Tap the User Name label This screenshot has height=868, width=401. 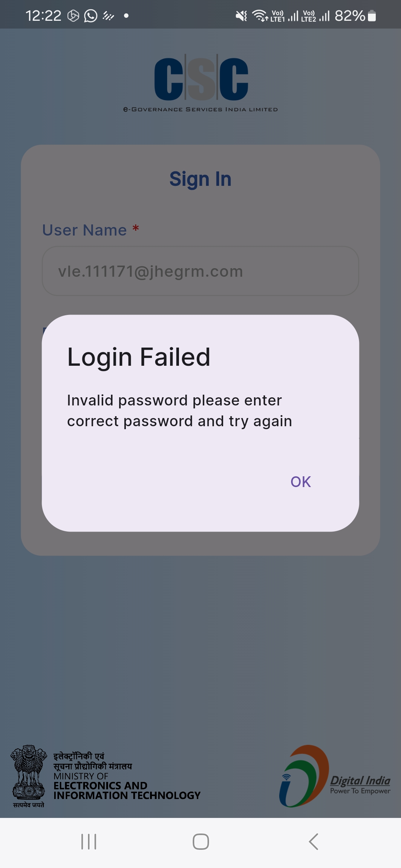(x=85, y=230)
